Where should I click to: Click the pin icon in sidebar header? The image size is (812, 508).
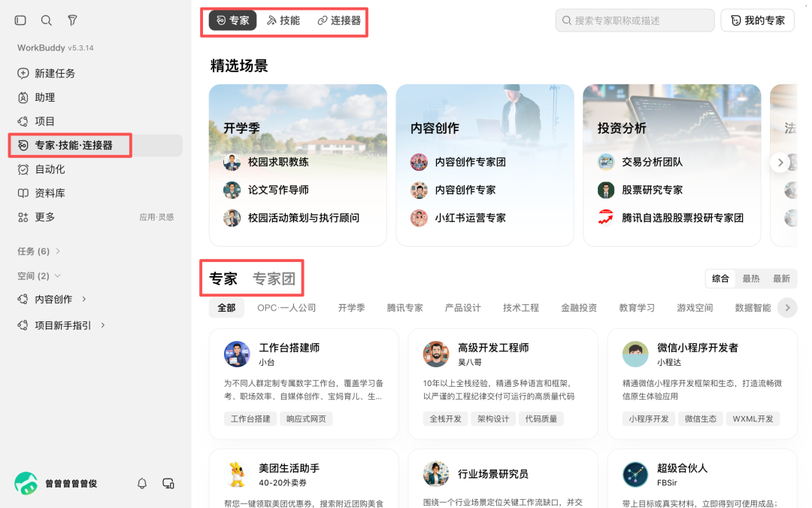72,20
